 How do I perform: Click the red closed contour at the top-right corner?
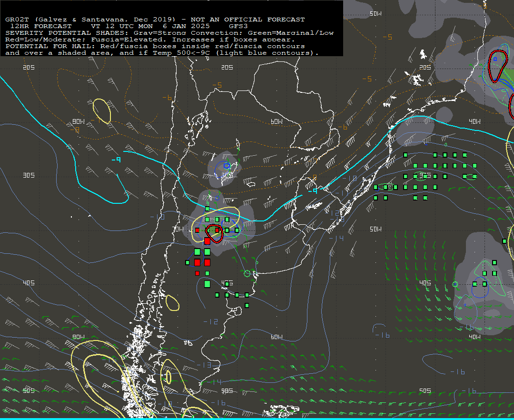[x=498, y=66]
